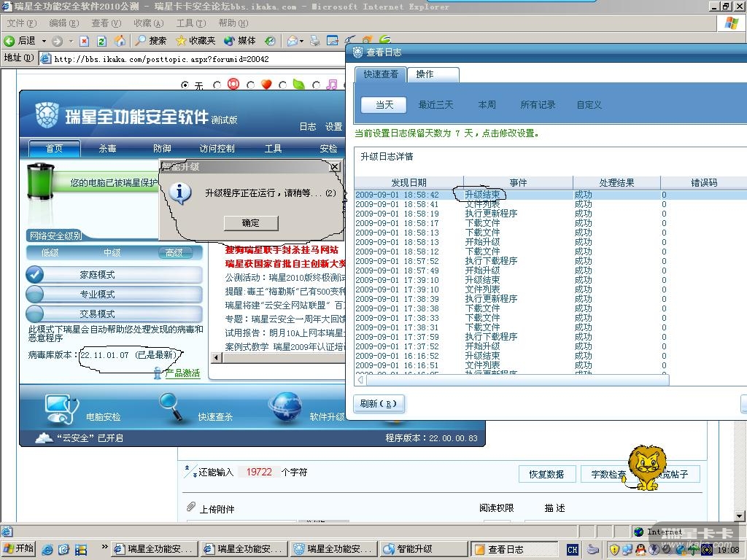Open IE History icon next to 媒体
The width and height of the screenshot is (747, 560).
pyautogui.click(x=270, y=41)
